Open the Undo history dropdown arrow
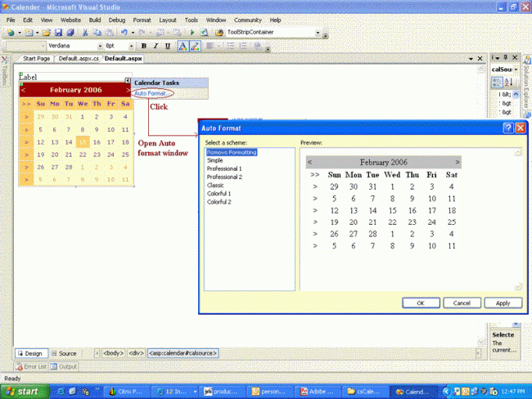The image size is (532, 399). click(x=133, y=33)
